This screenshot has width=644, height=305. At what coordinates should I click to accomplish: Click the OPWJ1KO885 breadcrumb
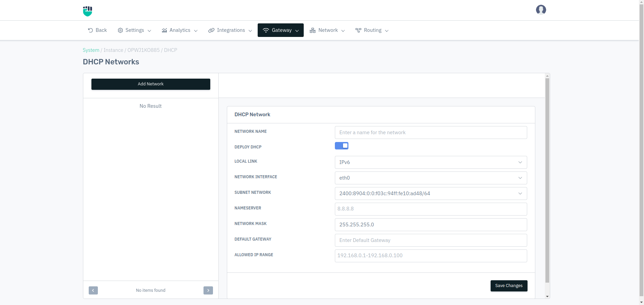[x=144, y=50]
